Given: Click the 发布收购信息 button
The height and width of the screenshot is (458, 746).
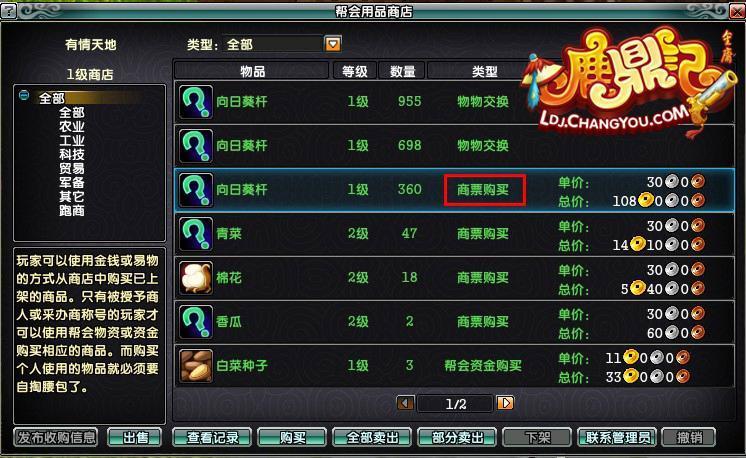Looking at the screenshot, I should (x=56, y=438).
